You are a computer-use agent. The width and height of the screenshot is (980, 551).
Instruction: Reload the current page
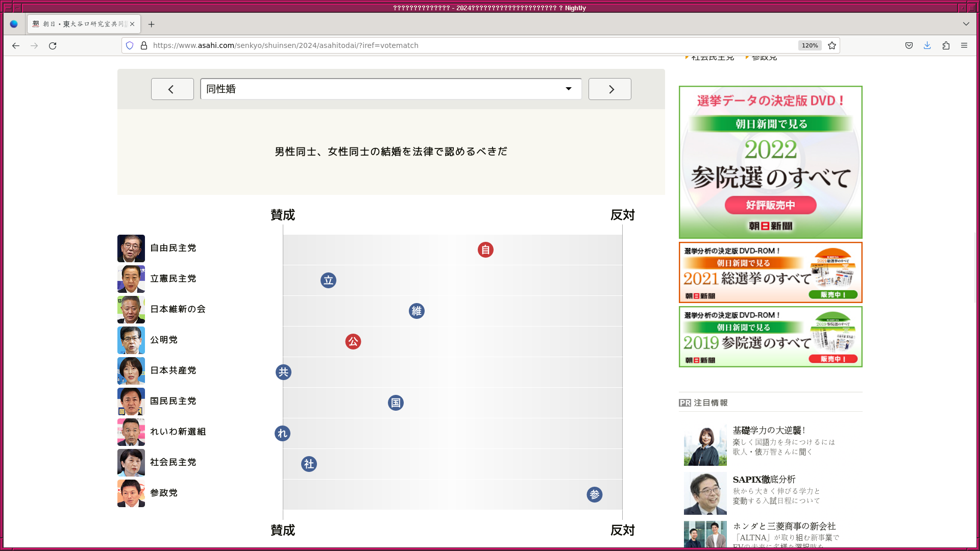coord(53,45)
